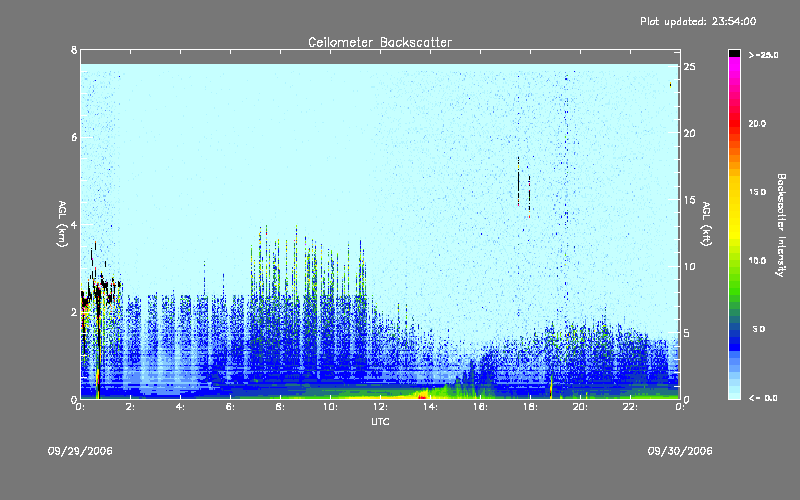Click the 5 tick on the kft axis

pyautogui.click(x=687, y=333)
